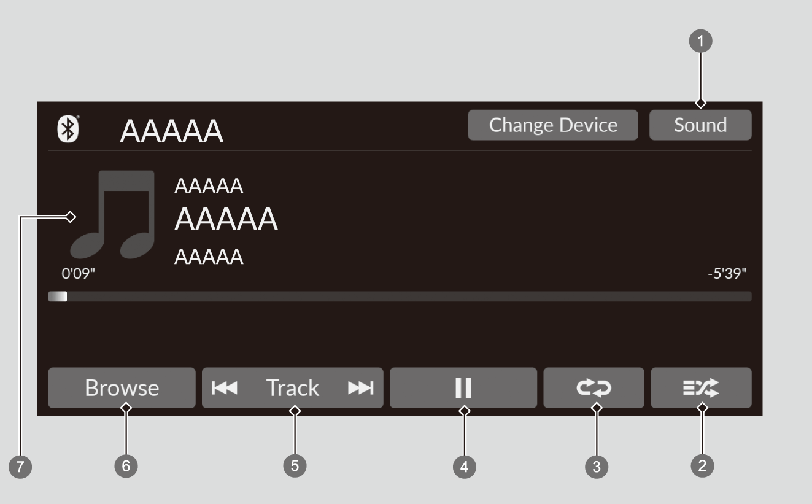Viewport: 812px width, 504px height.
Task: Click the Track label between skip arrows
Action: (292, 388)
